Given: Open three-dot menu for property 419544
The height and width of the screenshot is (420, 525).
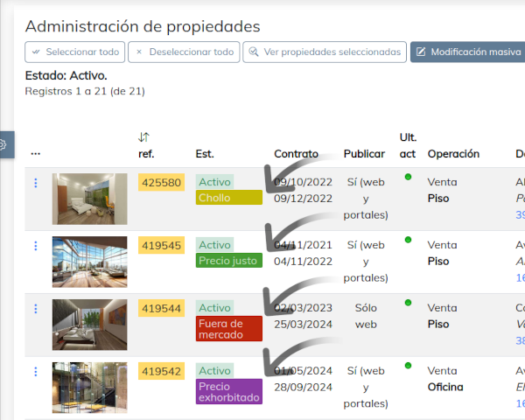Looking at the screenshot, I should click(x=36, y=309).
